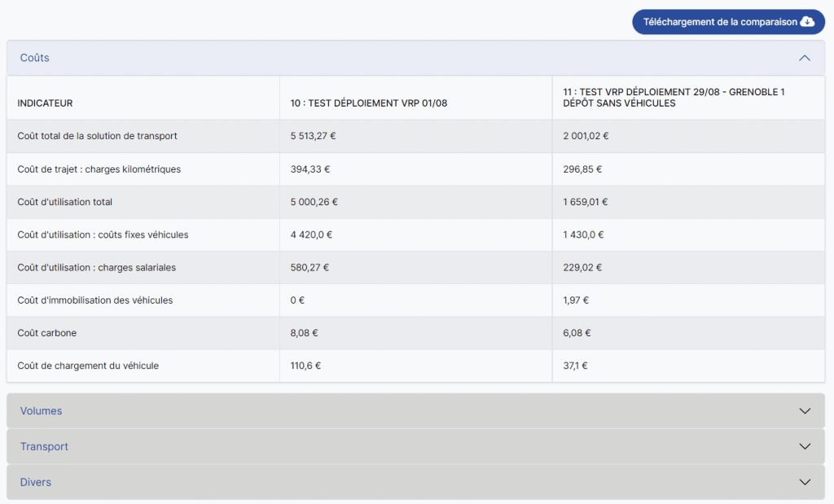Click 'Coût de trajet : charges kilométriques'

(x=99, y=169)
